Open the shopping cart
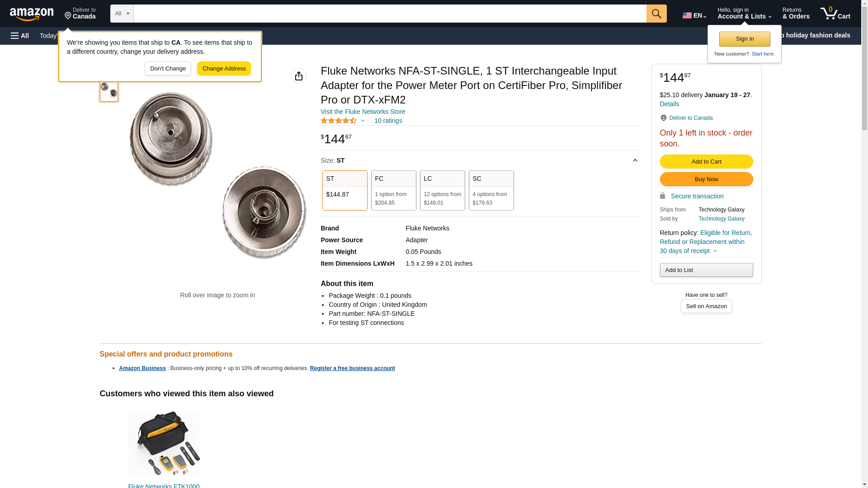This screenshot has height=488, width=868. 835,14
